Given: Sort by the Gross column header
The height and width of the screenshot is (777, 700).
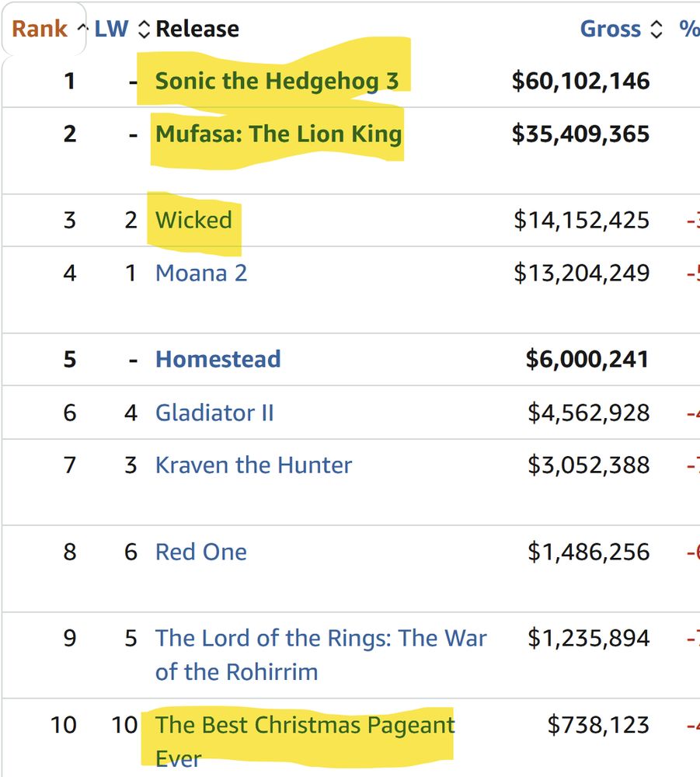Looking at the screenshot, I should pos(611,29).
